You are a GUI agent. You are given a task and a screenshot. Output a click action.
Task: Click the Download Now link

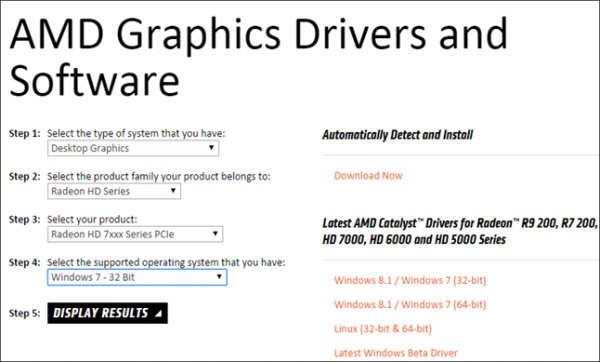[x=368, y=176]
